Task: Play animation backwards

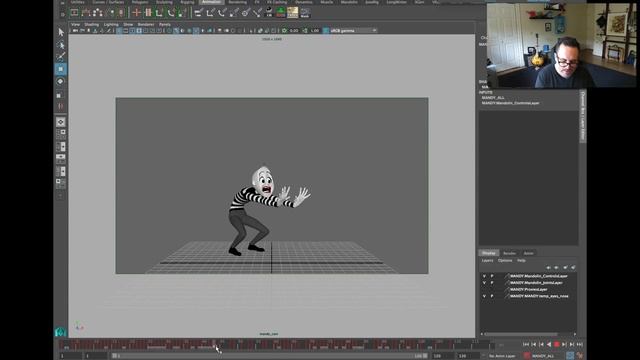Action: 549,344
